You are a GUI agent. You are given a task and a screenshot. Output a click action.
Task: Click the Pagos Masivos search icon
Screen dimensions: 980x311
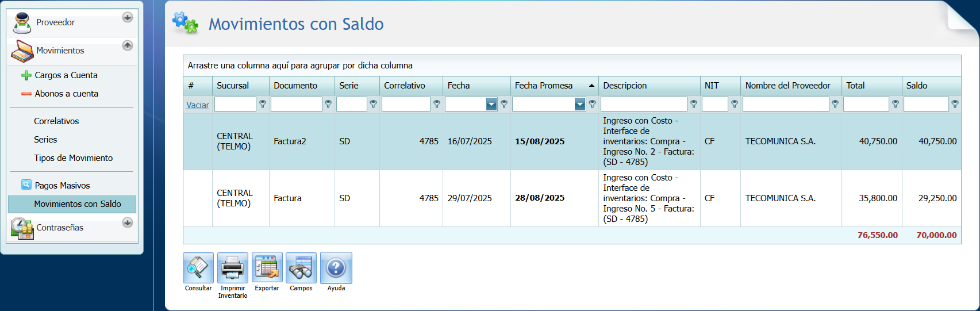(x=26, y=185)
